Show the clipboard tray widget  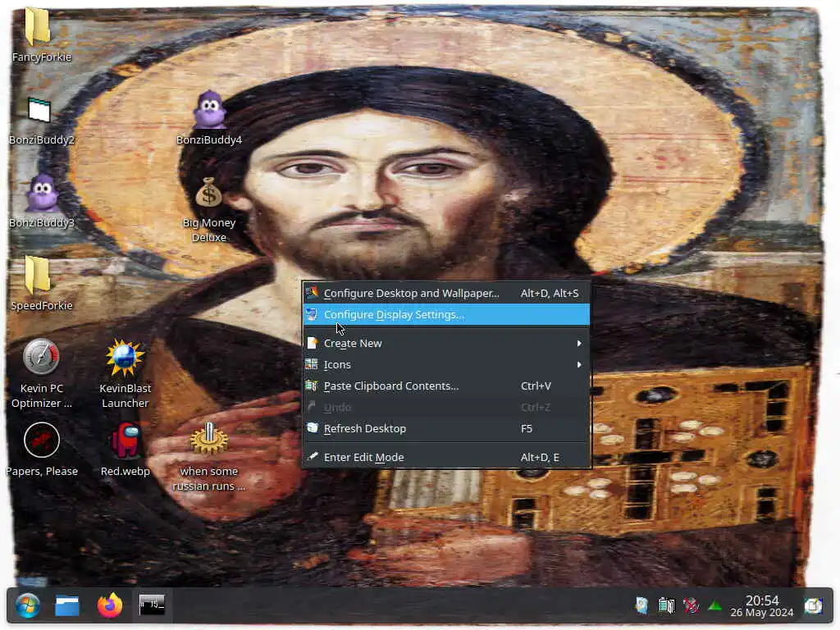point(666,606)
